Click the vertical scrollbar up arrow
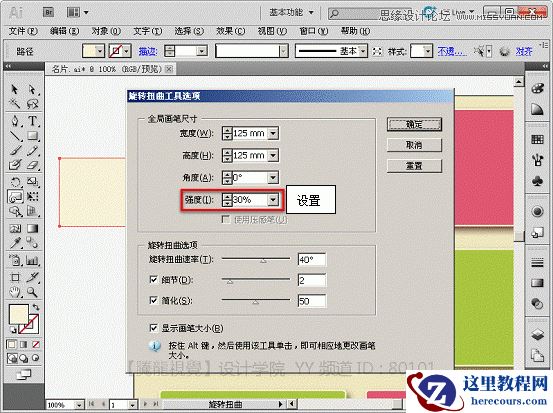The height and width of the screenshot is (413, 553). [518, 82]
